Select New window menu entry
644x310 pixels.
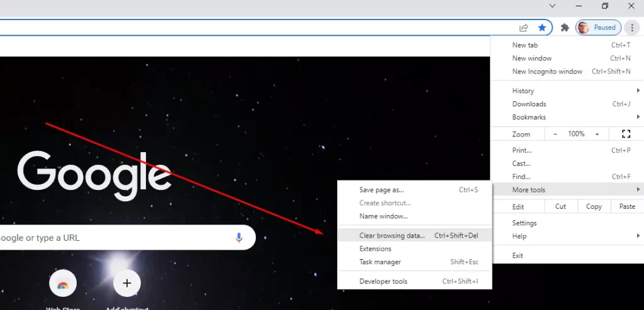coord(567,58)
